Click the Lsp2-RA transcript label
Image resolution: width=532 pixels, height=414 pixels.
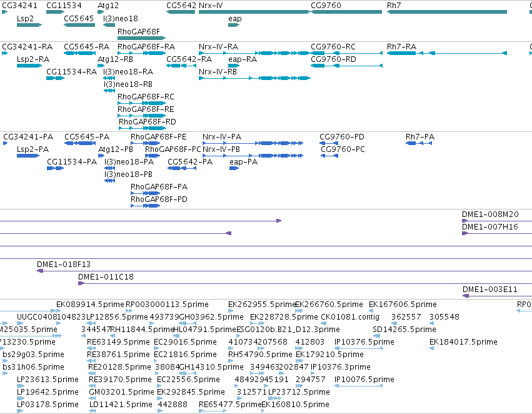pos(33,59)
